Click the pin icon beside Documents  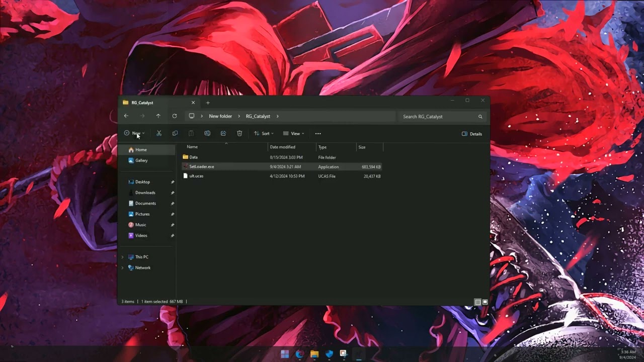(173, 204)
